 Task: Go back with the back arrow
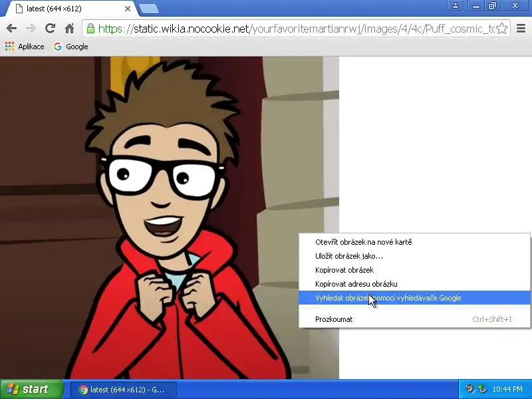coord(11,29)
